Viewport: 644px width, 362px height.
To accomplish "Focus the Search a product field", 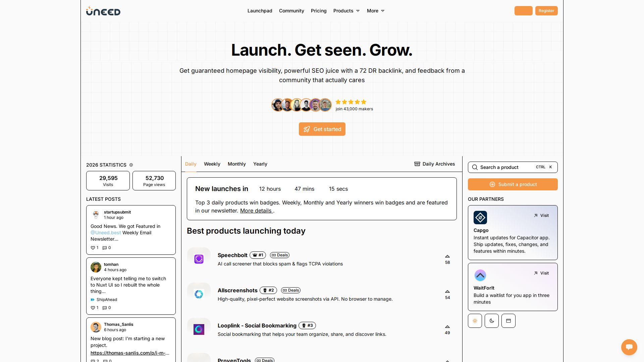I will point(503,167).
